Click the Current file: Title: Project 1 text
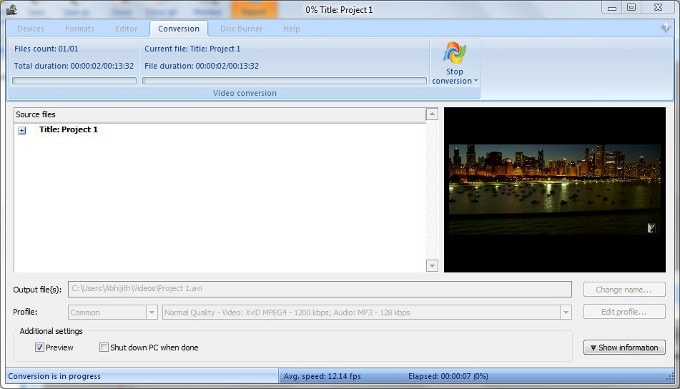Screen dimensions: 680x389 tap(192, 49)
